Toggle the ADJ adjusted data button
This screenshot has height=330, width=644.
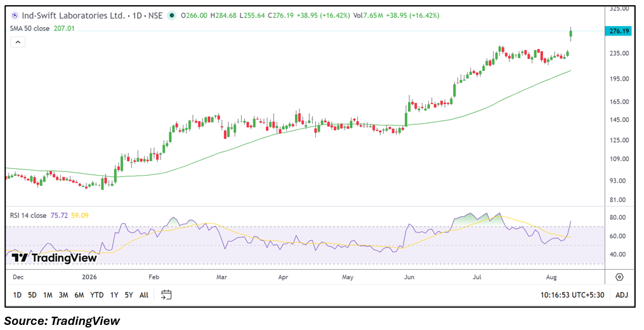click(x=621, y=295)
